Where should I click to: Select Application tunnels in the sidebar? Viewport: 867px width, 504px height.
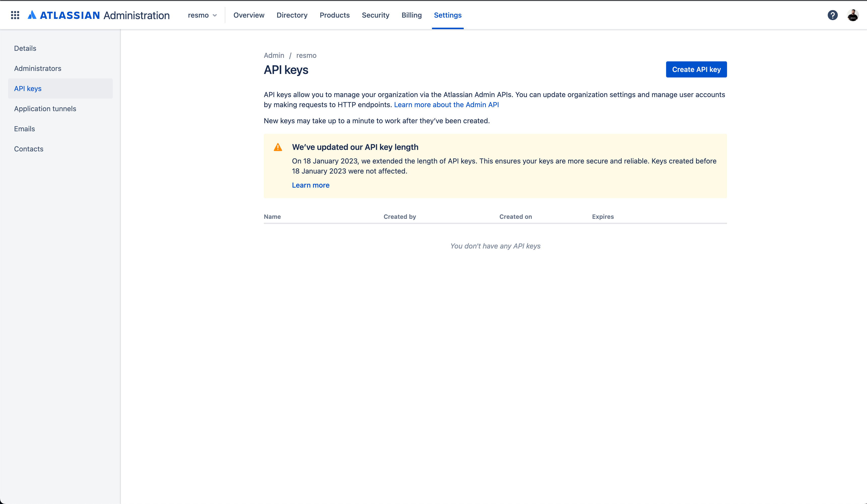pyautogui.click(x=45, y=109)
